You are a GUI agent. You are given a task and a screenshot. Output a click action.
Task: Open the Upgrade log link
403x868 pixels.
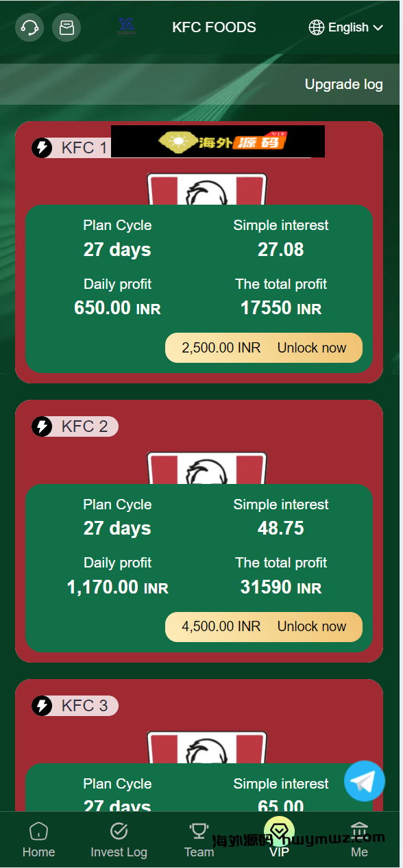pyautogui.click(x=344, y=84)
